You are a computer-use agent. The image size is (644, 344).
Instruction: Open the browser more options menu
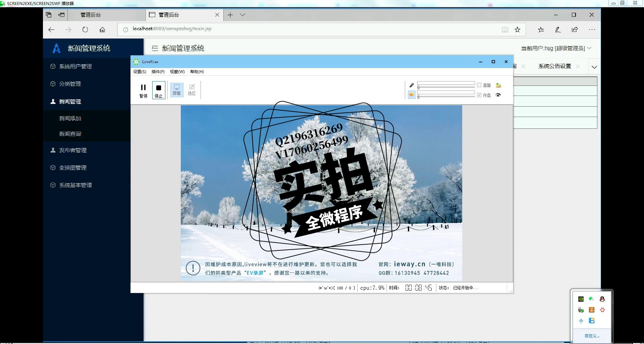click(592, 30)
